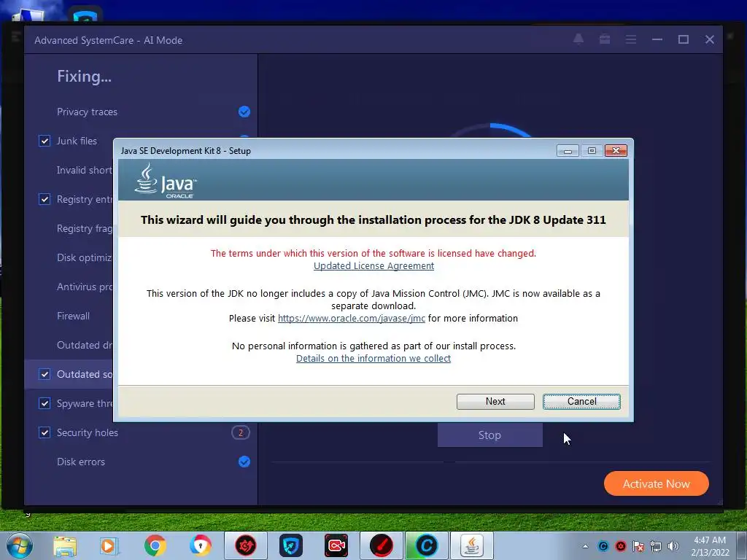The width and height of the screenshot is (747, 560).
Task: Toggle the Security holes checkbox
Action: 44,432
